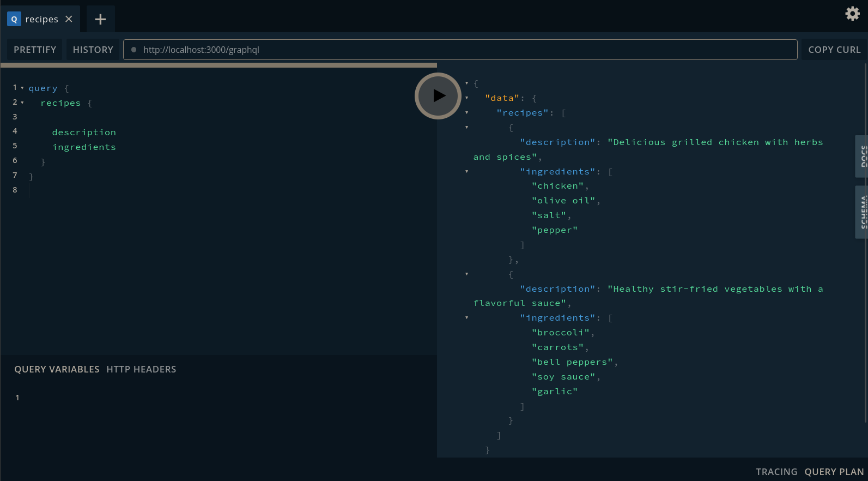Open TRACING panel
868x481 pixels.
click(x=776, y=472)
